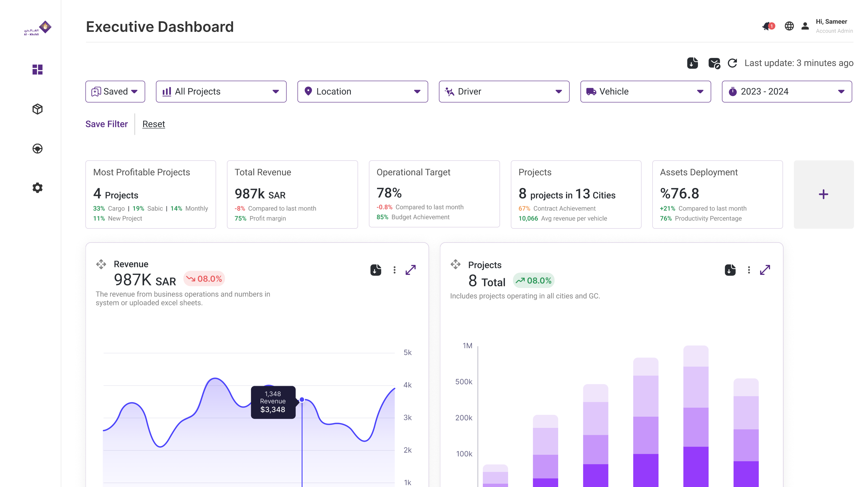
Task: Download the Projects chart data
Action: [730, 270]
